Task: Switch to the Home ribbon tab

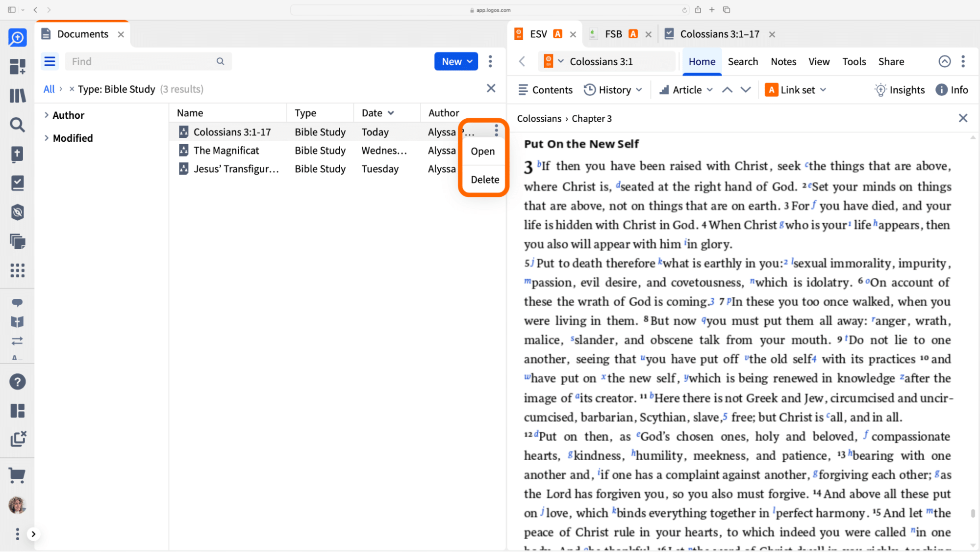Action: tap(702, 61)
